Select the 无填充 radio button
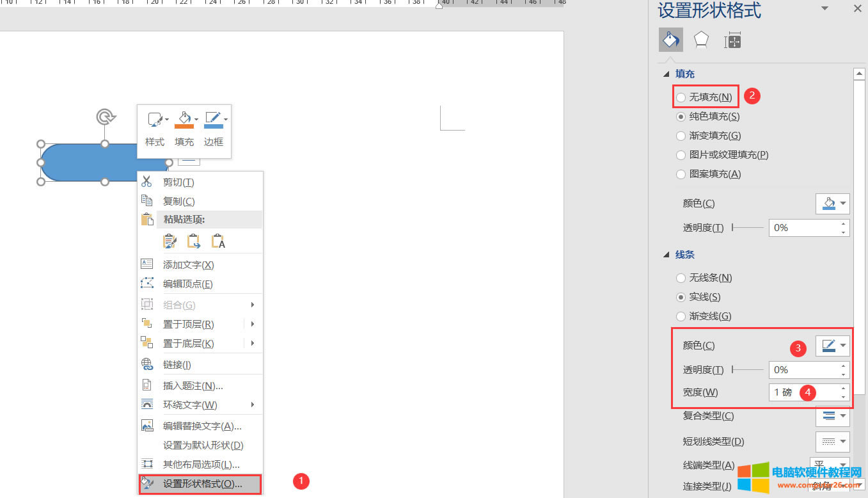 pos(681,97)
